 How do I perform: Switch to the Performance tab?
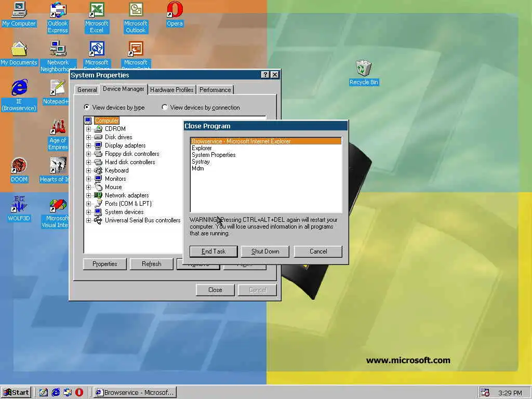pos(215,90)
